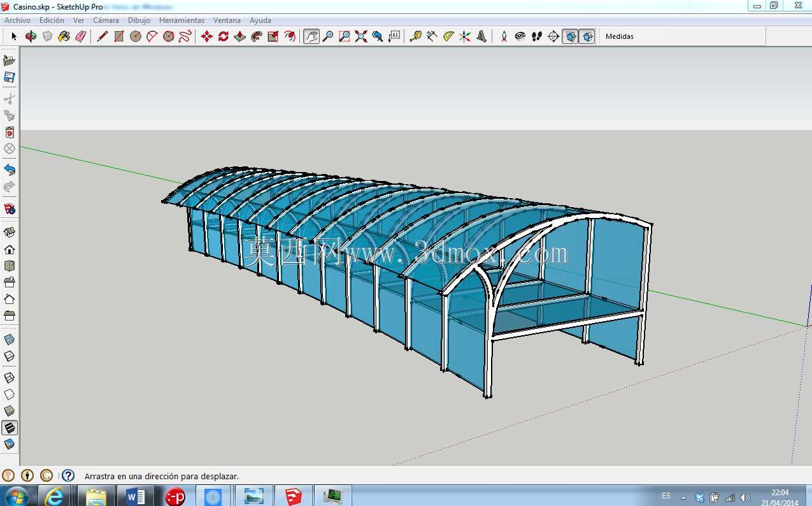Image resolution: width=812 pixels, height=506 pixels.
Task: Open Word from the taskbar
Action: (x=136, y=496)
